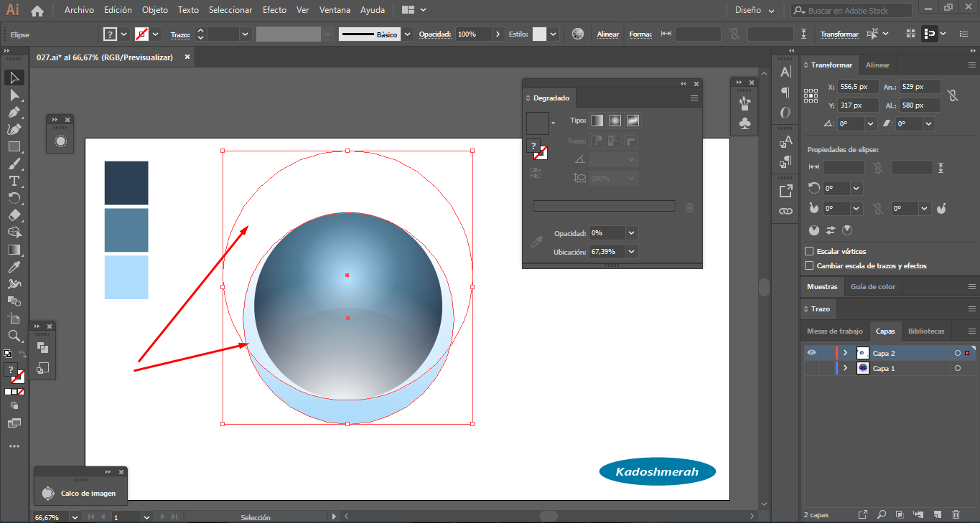Click the Home icon
Viewport: 980px width, 523px height.
pos(37,11)
